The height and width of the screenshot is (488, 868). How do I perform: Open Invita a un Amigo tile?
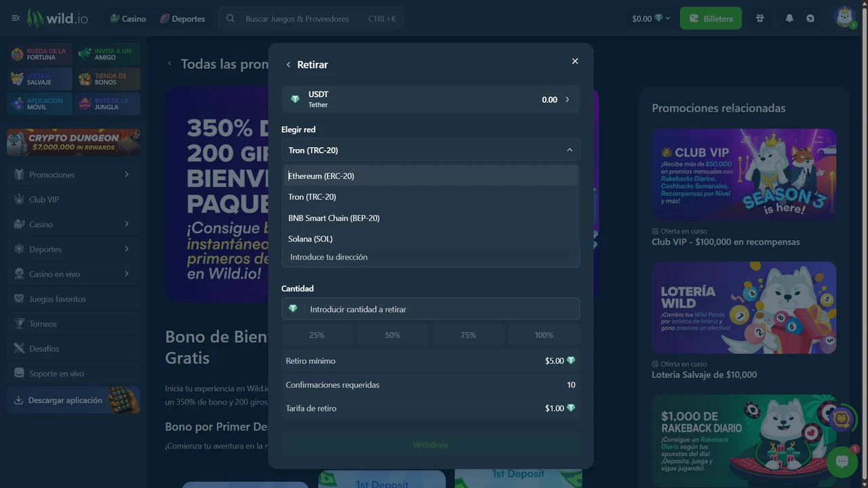[107, 54]
